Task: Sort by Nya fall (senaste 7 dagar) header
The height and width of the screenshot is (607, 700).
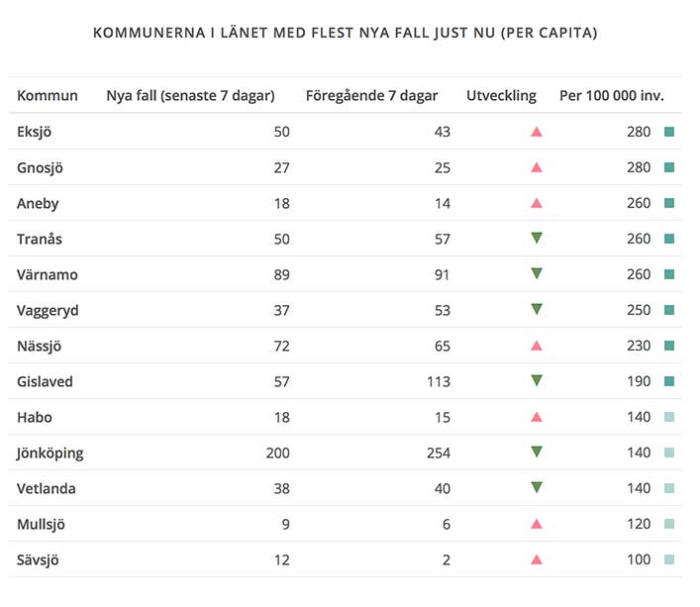Action: pyautogui.click(x=190, y=96)
